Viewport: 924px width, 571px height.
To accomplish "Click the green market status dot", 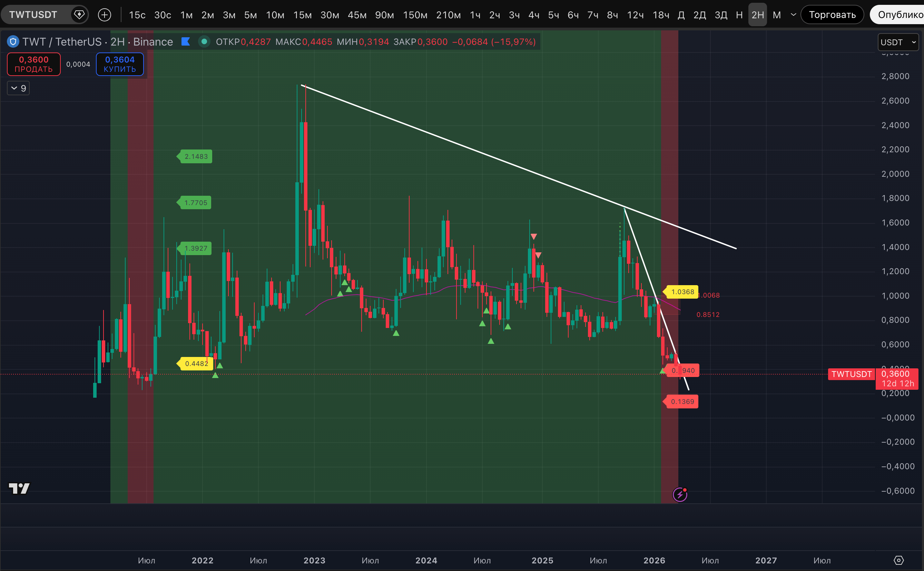I will coord(204,41).
